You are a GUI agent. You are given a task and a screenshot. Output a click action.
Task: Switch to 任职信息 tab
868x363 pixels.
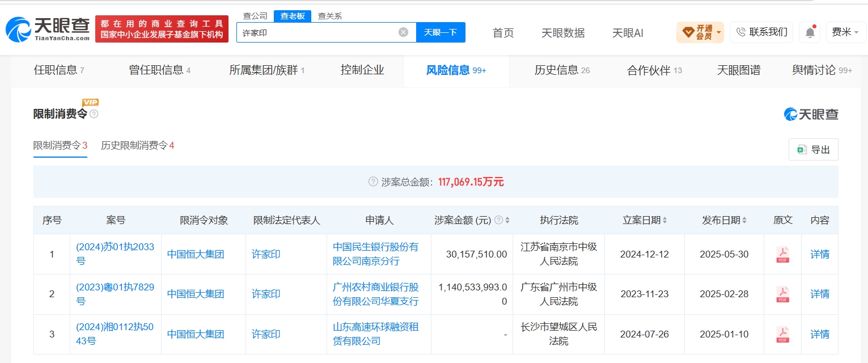point(59,70)
